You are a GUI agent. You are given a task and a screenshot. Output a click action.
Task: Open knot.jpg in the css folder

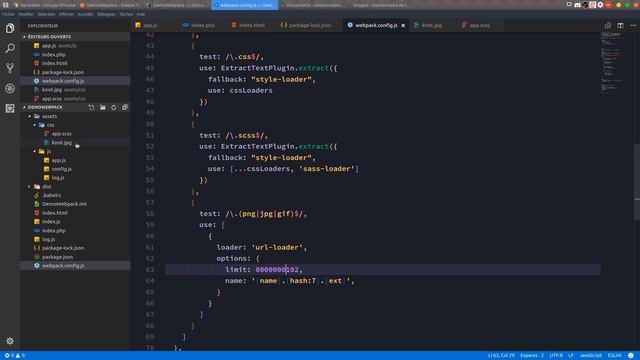(x=76, y=143)
